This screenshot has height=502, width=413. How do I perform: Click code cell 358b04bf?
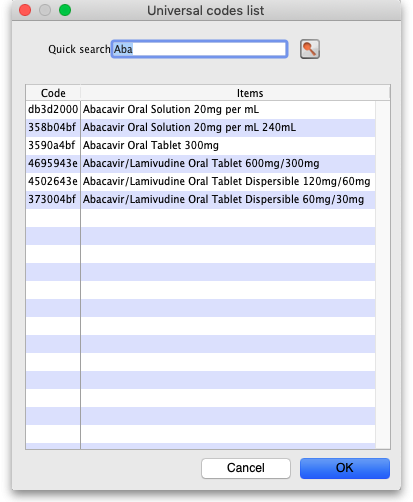pos(53,127)
